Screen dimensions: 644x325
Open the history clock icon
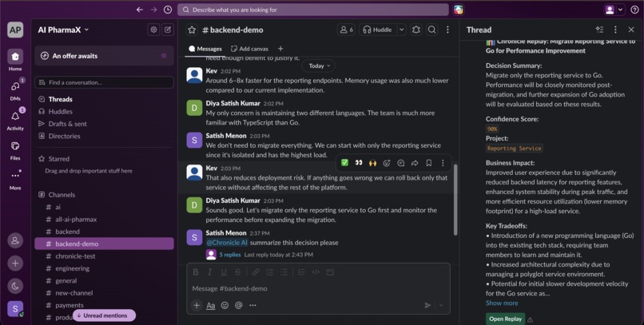[x=168, y=10]
